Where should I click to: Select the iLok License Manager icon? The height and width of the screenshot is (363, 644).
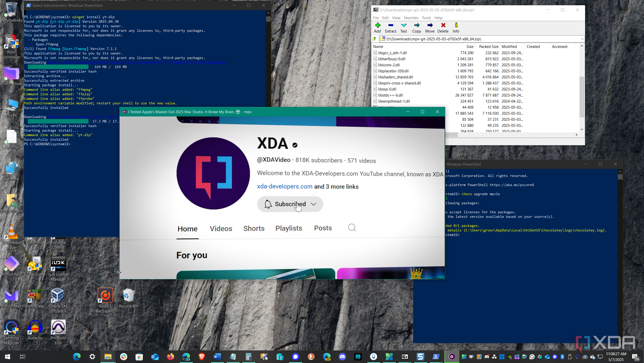pos(58,269)
